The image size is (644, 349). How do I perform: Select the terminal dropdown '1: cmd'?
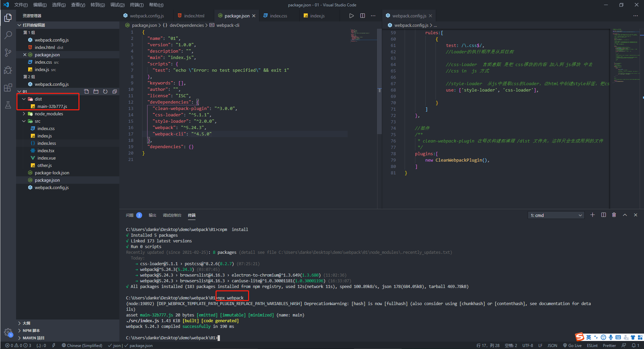tap(556, 215)
